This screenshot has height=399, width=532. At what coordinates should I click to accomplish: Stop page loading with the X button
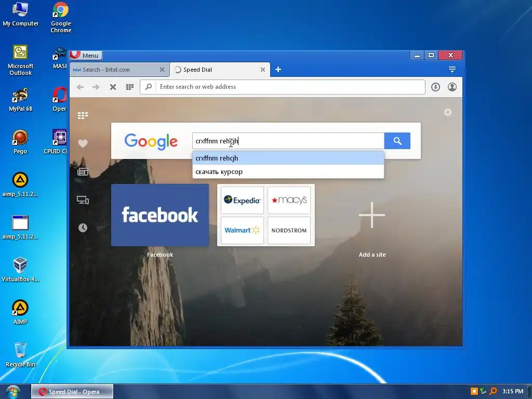pyautogui.click(x=113, y=87)
